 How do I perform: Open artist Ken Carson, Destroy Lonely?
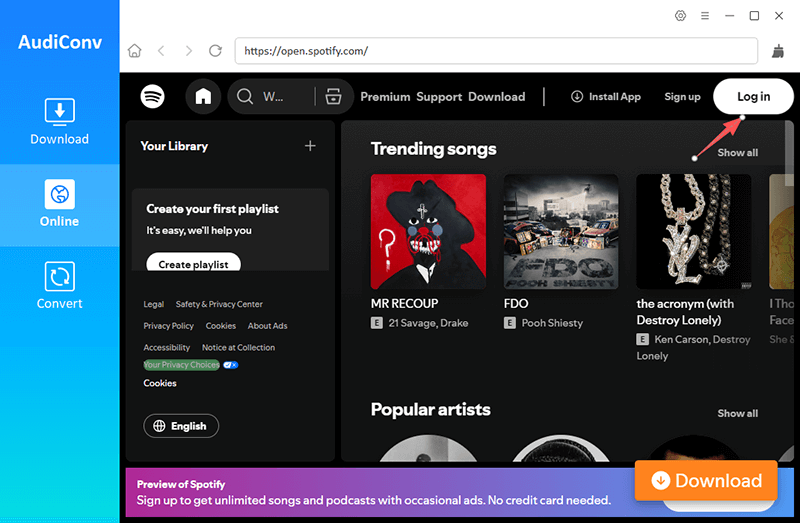click(x=693, y=347)
